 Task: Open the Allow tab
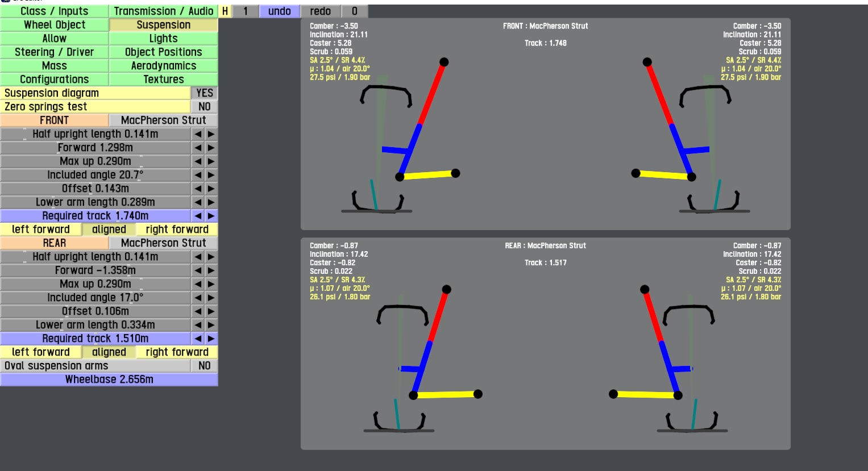[x=55, y=39]
